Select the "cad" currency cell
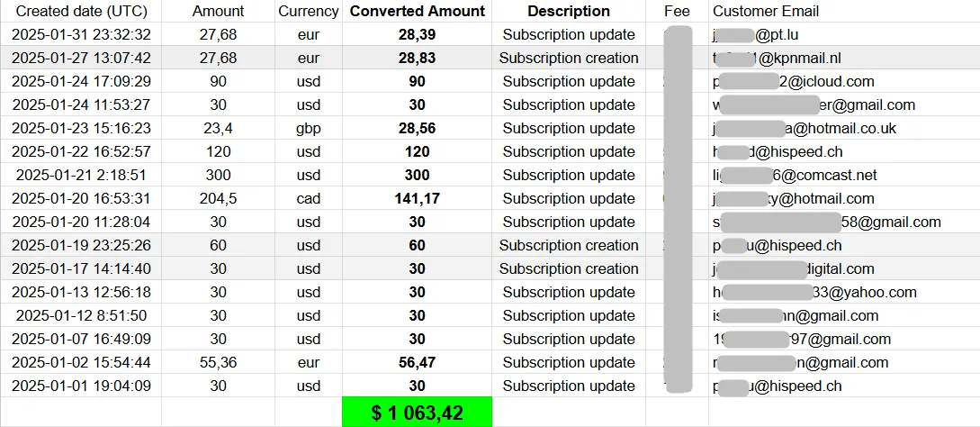 click(x=309, y=199)
